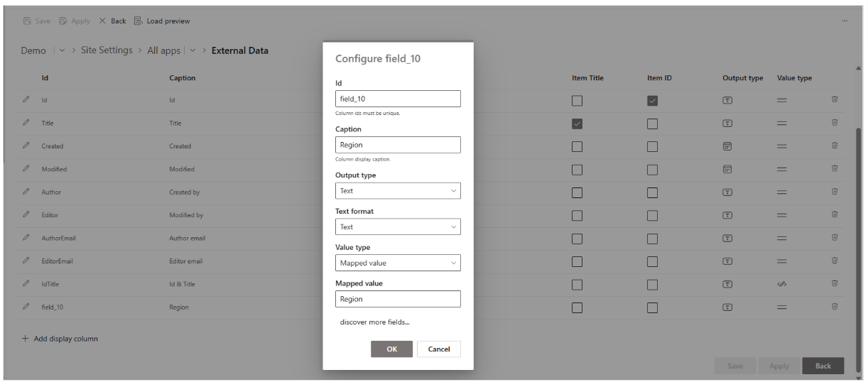The width and height of the screenshot is (868, 387).
Task: Click the code value type icon in IdTitle row
Action: (781, 284)
